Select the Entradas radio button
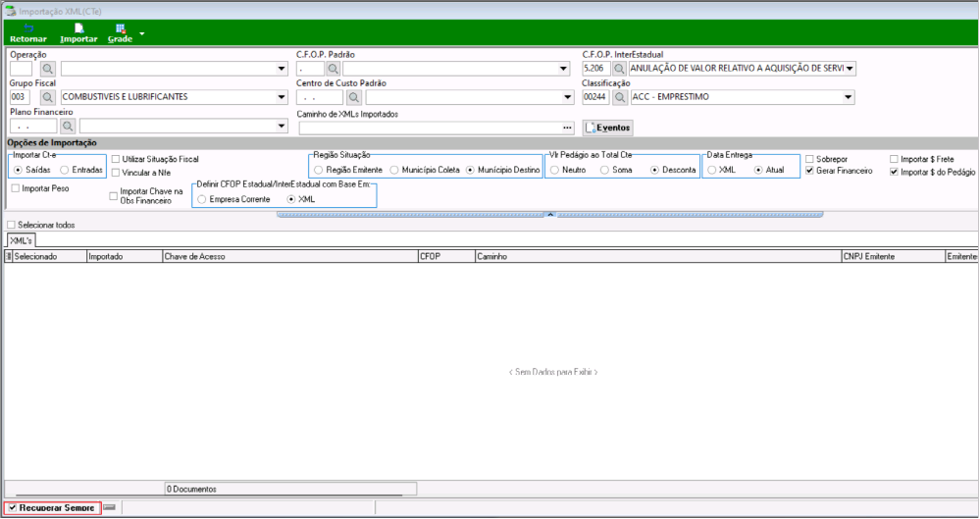980x519 pixels. tap(65, 170)
